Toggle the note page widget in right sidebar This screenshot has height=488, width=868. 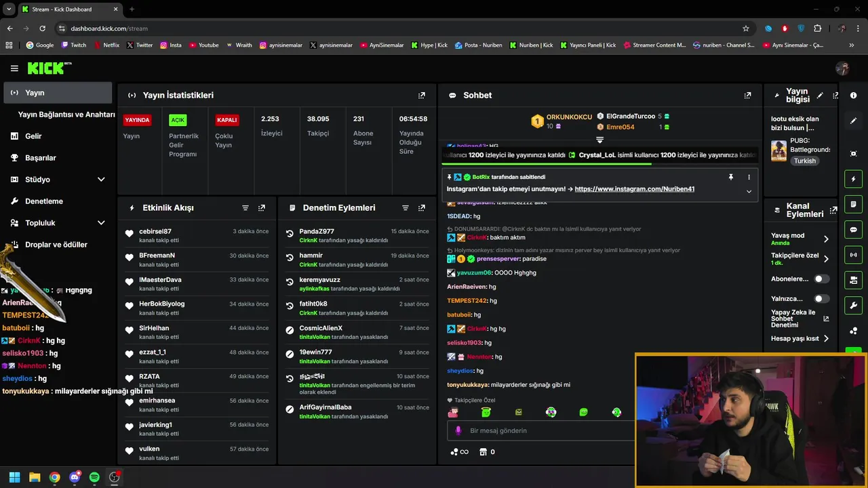click(x=854, y=204)
